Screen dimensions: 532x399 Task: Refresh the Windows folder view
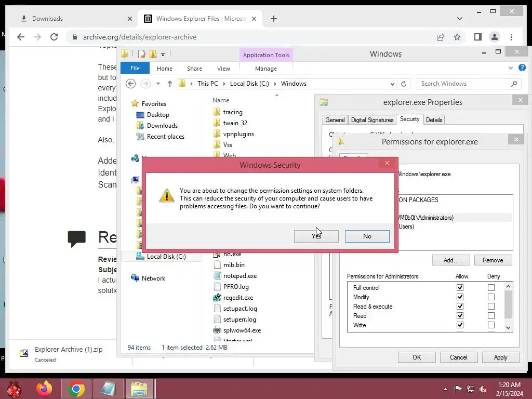pyautogui.click(x=403, y=84)
